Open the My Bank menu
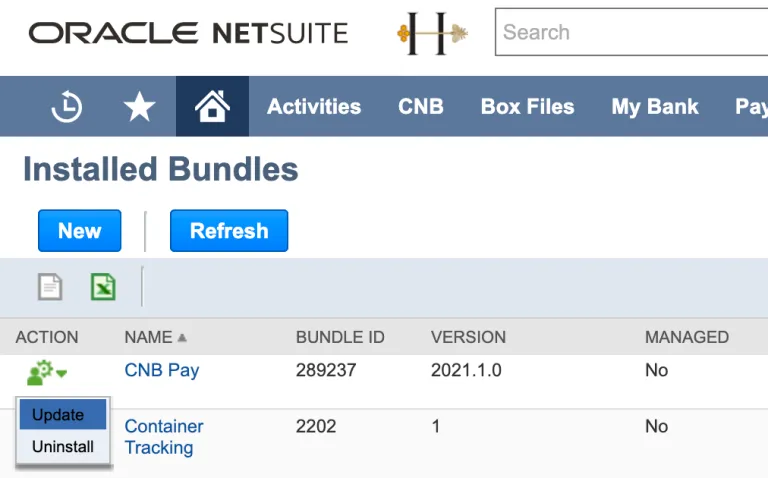This screenshot has width=768, height=478. coord(655,106)
